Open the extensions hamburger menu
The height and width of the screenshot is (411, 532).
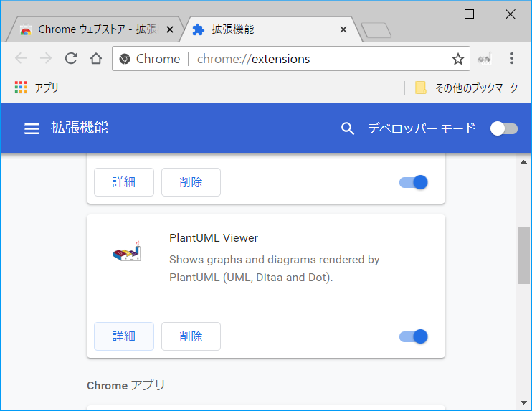click(32, 128)
